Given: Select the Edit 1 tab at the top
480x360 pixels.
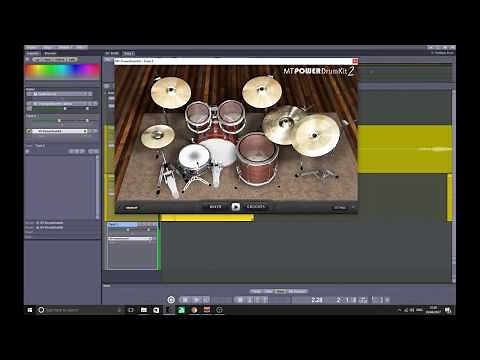Looking at the screenshot, I should [129, 53].
